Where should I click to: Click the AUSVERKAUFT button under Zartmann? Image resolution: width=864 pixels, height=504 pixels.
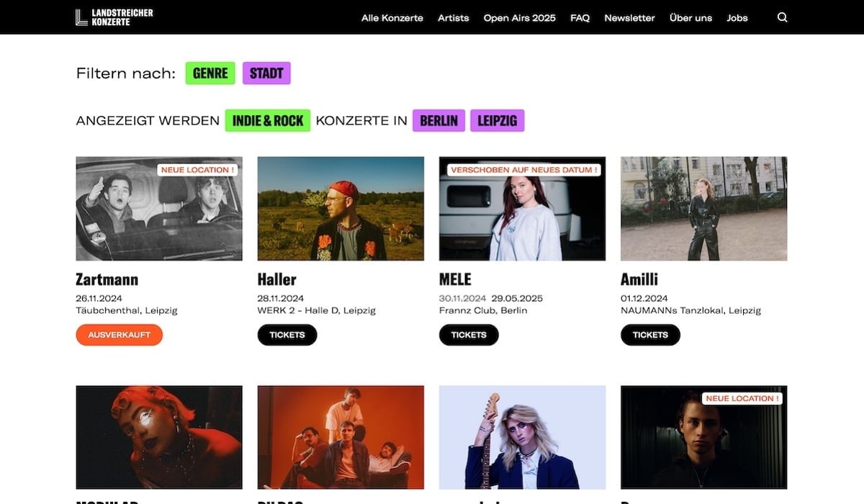pos(120,335)
